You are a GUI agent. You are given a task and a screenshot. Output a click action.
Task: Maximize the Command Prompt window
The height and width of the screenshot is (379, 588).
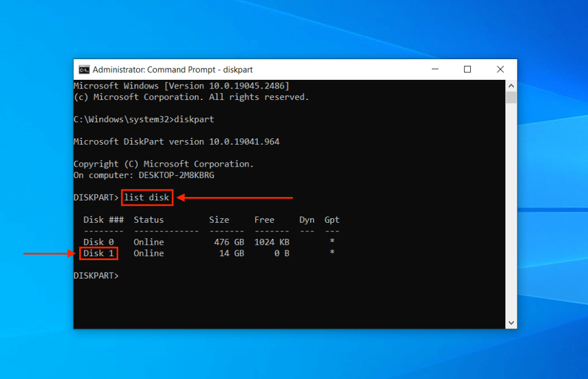467,69
